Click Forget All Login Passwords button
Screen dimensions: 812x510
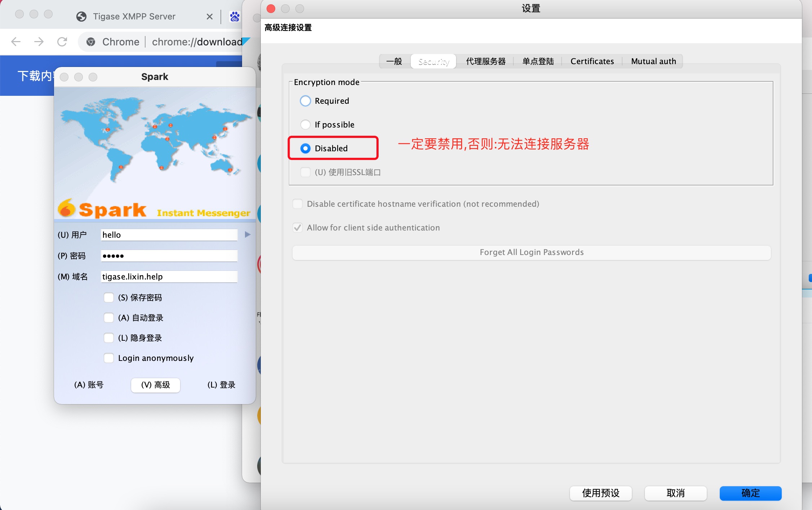[531, 252]
